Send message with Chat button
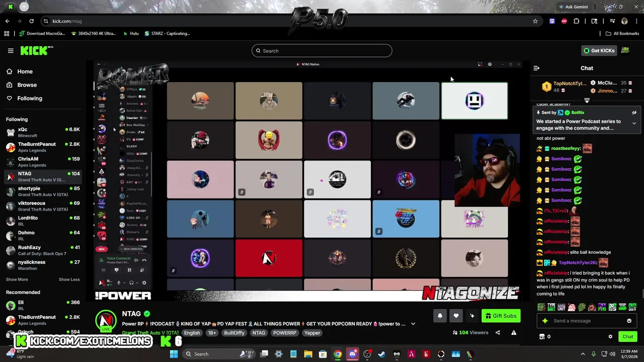Screen dimensions: 644x362 tap(627, 336)
